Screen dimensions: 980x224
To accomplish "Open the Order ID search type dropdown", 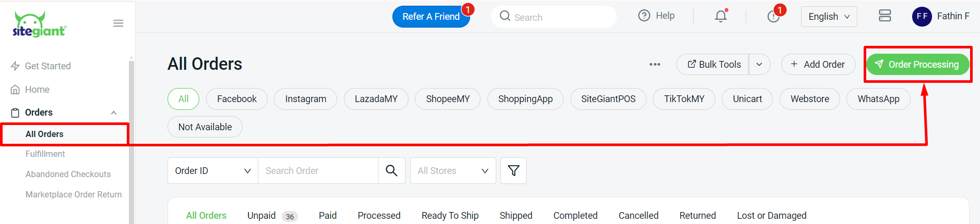I will pos(212,170).
